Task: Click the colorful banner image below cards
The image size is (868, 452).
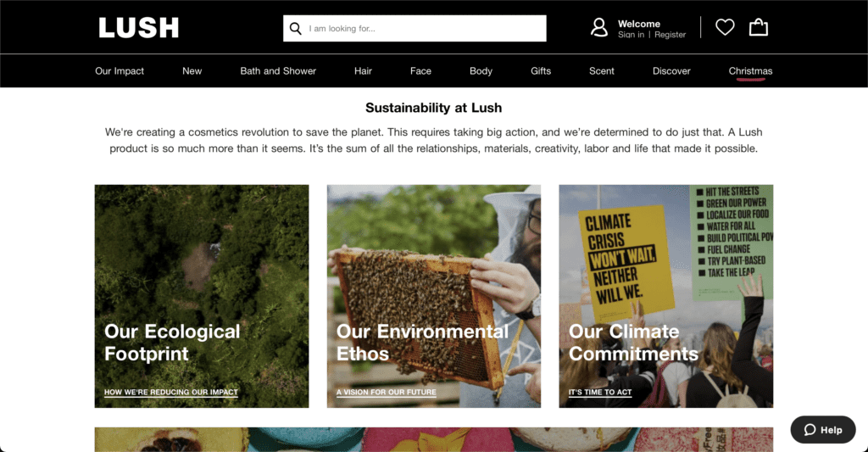Action: pyautogui.click(x=434, y=439)
